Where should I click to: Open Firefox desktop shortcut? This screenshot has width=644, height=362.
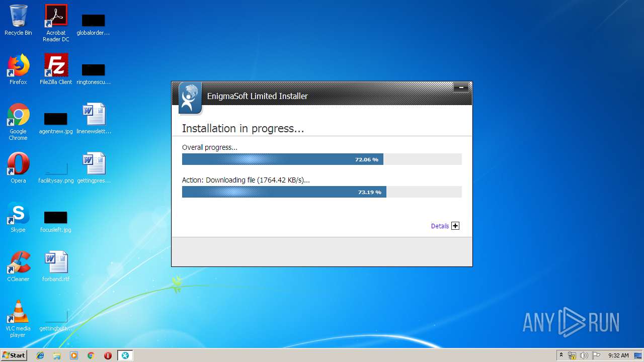click(18, 69)
